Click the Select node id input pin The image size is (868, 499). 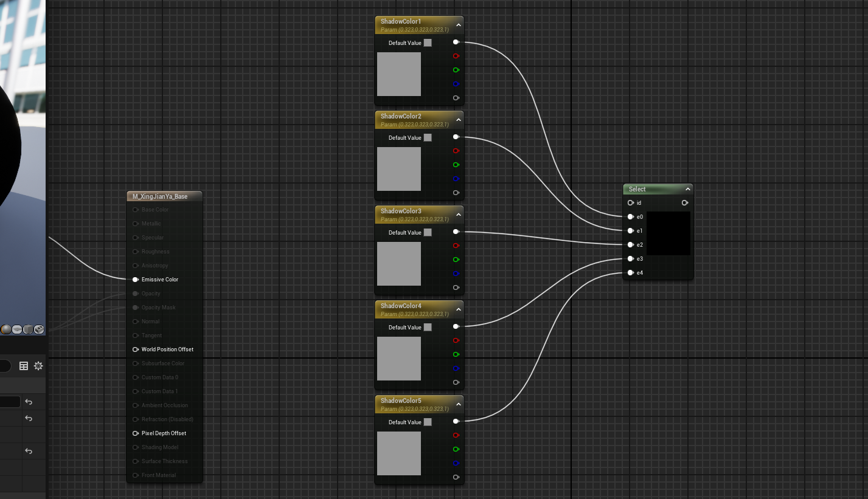point(631,203)
